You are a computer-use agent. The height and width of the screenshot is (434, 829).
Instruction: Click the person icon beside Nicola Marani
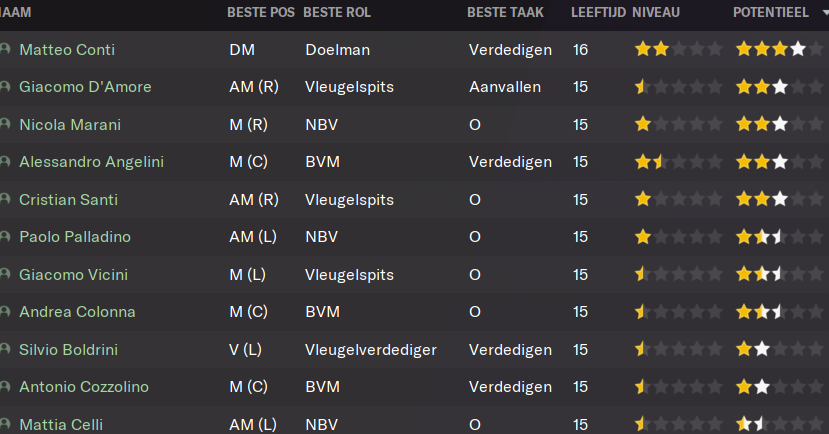(5, 124)
